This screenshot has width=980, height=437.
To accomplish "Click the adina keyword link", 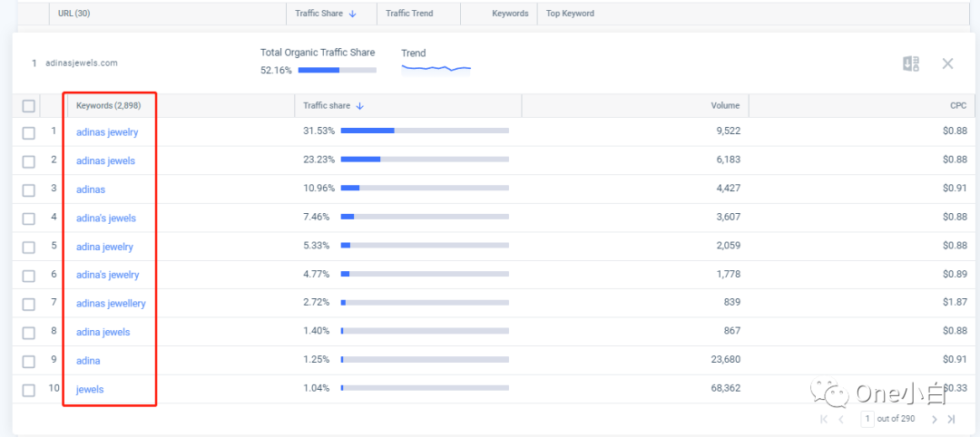I will click(88, 361).
